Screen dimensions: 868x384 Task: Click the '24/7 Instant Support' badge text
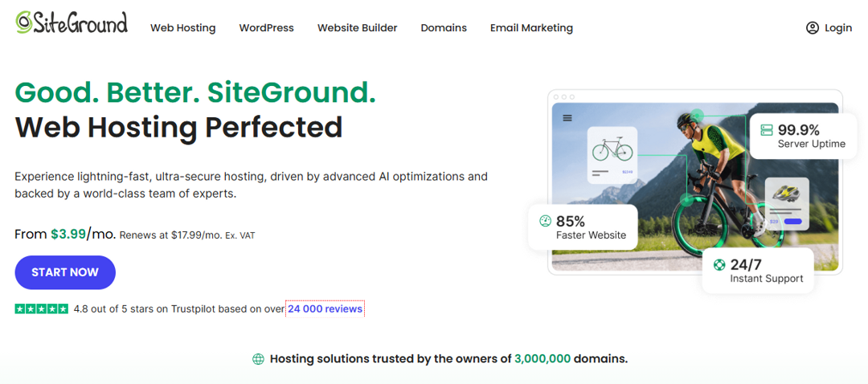coord(766,271)
